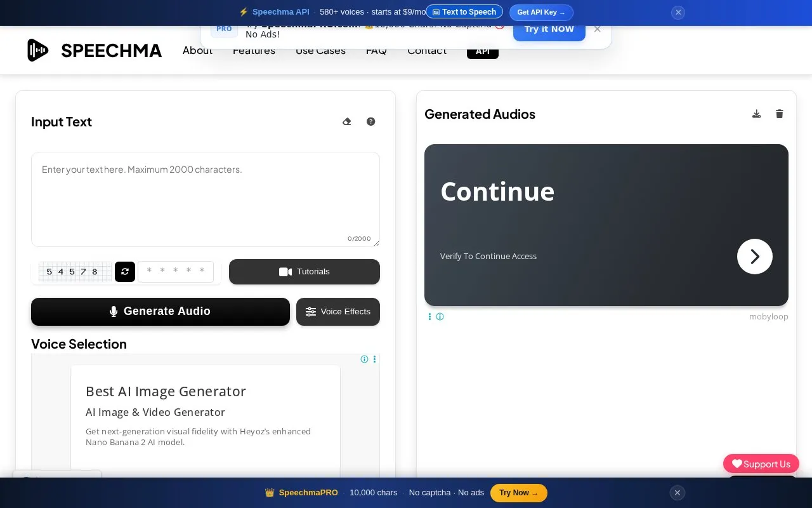Close the SpeechmaPRO bottom banner
The height and width of the screenshot is (508, 812).
click(678, 493)
